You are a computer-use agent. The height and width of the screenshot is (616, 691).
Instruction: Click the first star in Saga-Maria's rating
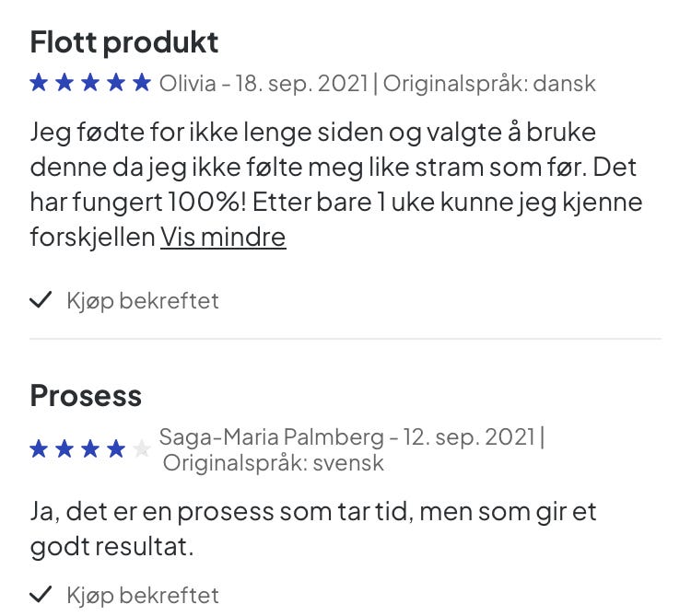(x=40, y=449)
